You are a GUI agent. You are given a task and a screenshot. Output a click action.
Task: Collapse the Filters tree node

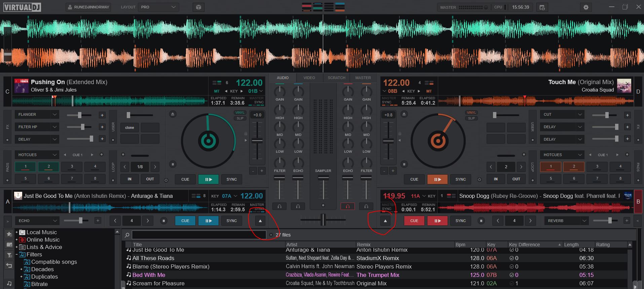[x=16, y=255]
